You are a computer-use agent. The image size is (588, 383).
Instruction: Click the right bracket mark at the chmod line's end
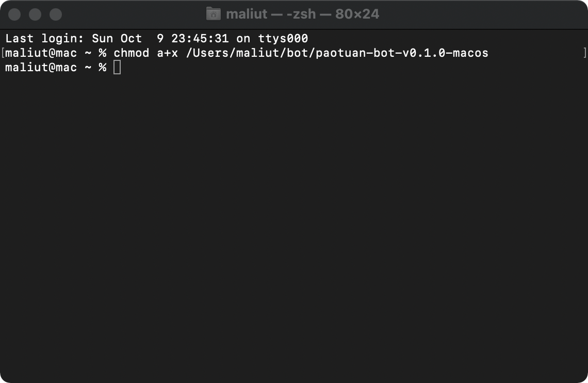pyautogui.click(x=584, y=53)
